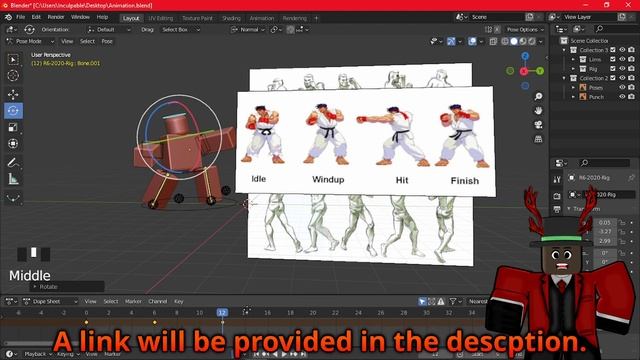This screenshot has height=360, width=640.
Task: Switch to the UV Editing workspace tab
Action: [x=160, y=18]
